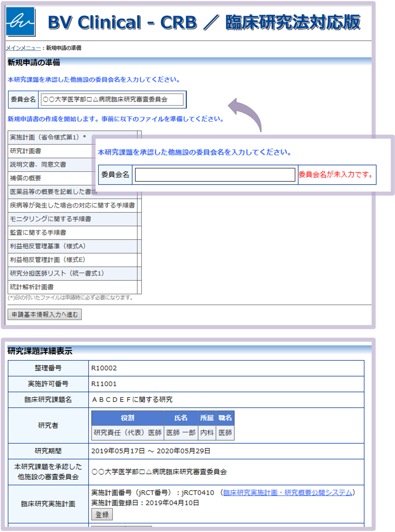Image resolution: width=395 pixels, height=532 pixels.
Task: Click the 氏名 column header
Action: (x=181, y=418)
